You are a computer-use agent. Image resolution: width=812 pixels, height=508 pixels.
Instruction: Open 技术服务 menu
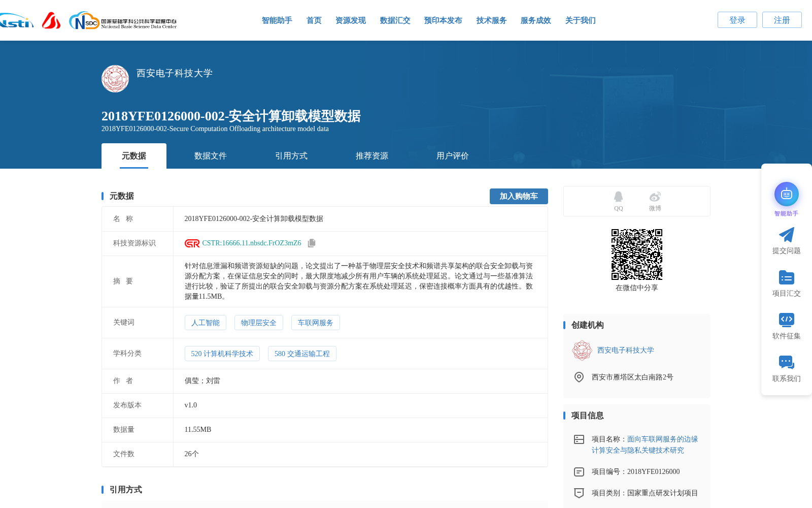492,20
